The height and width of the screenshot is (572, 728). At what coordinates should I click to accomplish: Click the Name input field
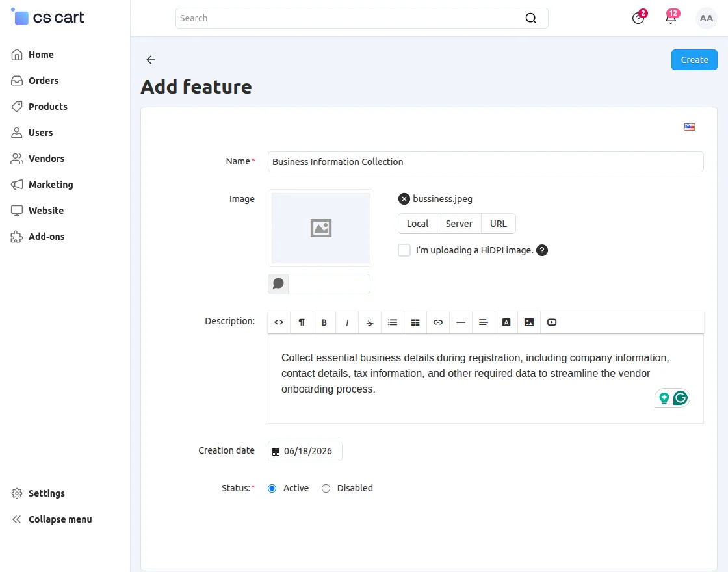coord(485,162)
